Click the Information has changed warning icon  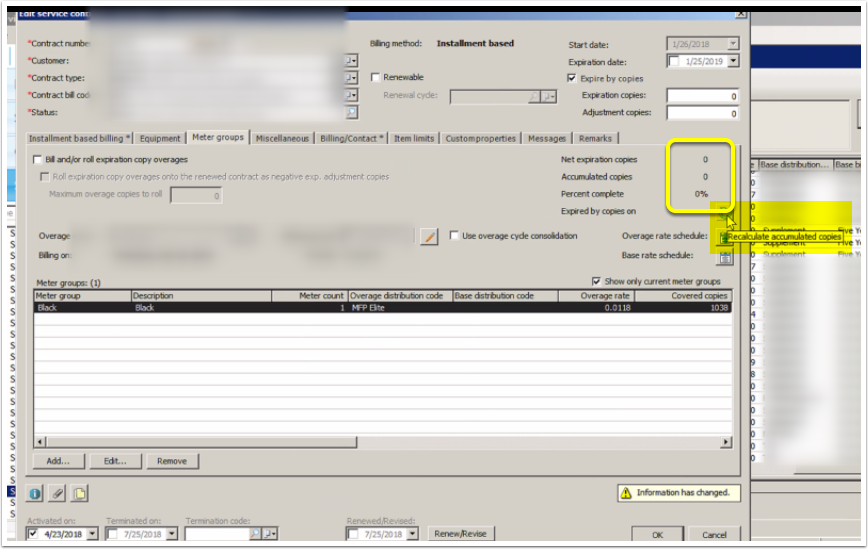pos(626,493)
